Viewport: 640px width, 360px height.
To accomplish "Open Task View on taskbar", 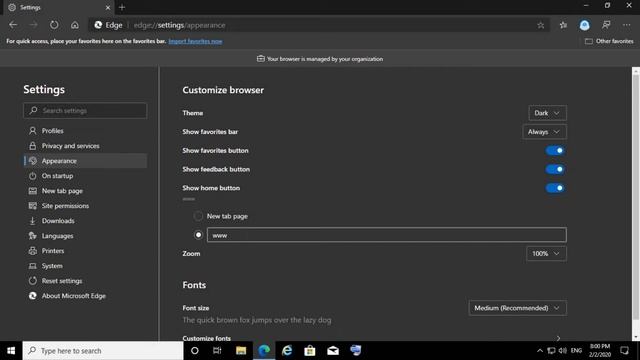I will coord(217,351).
